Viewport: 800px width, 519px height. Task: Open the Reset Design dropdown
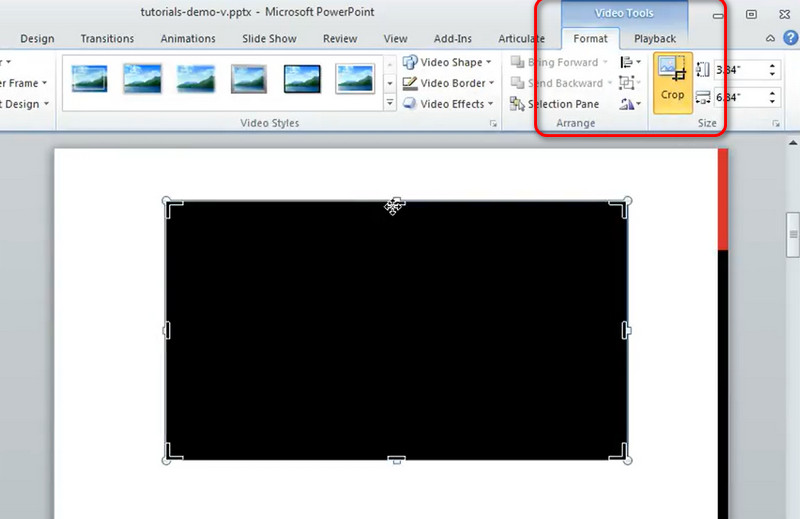(25, 104)
